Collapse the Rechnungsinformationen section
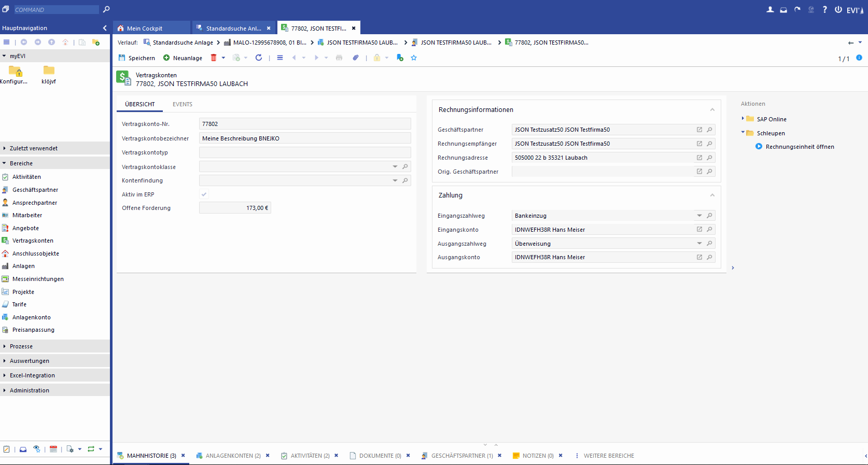 [x=712, y=110]
